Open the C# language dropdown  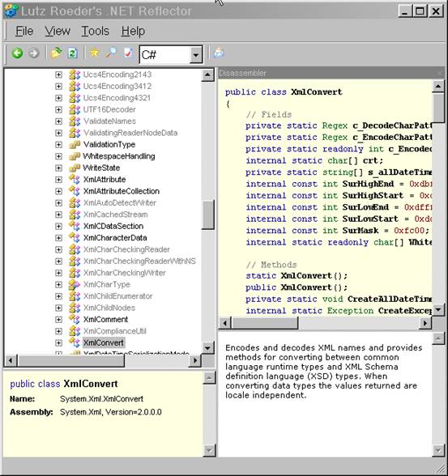pyautogui.click(x=195, y=55)
